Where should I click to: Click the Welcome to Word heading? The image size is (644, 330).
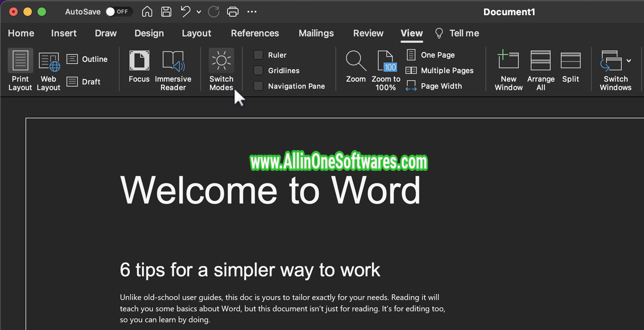(270, 190)
